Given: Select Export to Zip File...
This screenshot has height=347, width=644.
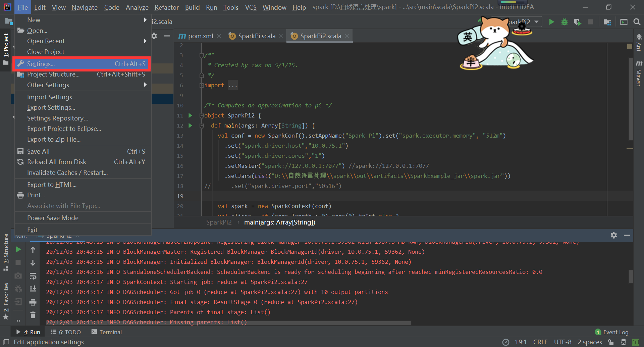Looking at the screenshot, I should click(83, 139).
